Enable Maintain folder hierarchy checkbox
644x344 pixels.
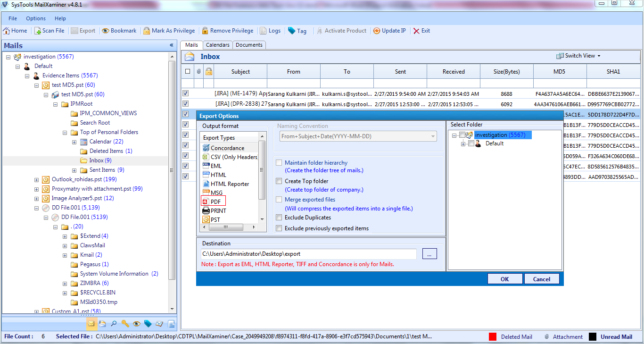[x=279, y=163]
